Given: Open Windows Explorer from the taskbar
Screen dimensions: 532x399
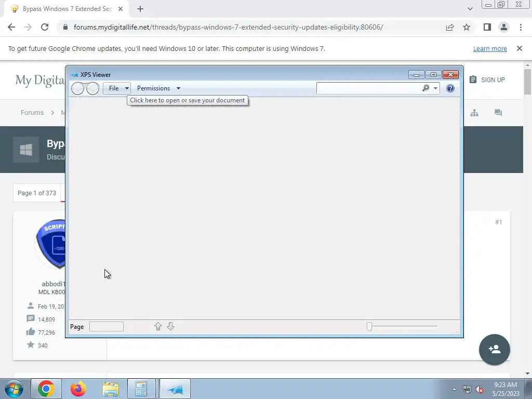Looking at the screenshot, I should (111, 389).
